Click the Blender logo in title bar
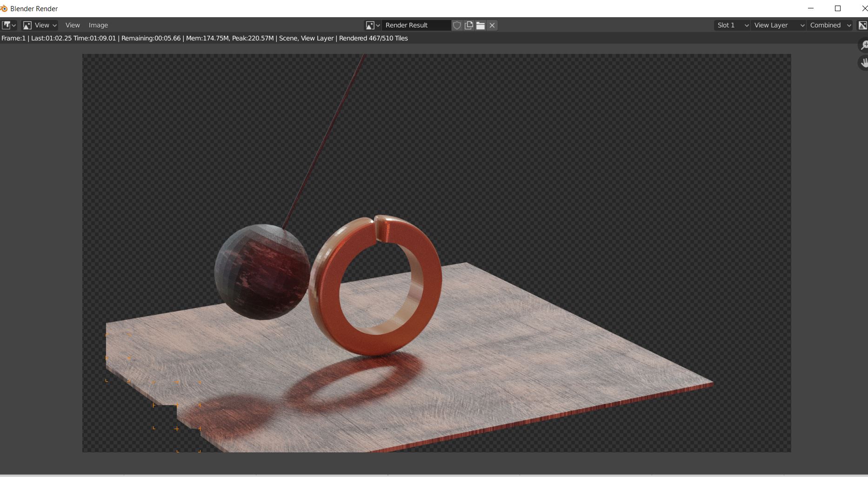This screenshot has height=477, width=868. pos(4,8)
